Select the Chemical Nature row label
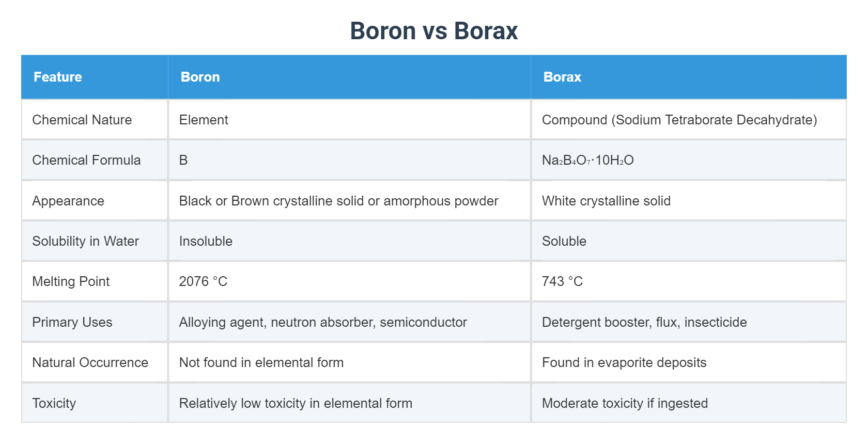The image size is (868, 445). click(82, 120)
